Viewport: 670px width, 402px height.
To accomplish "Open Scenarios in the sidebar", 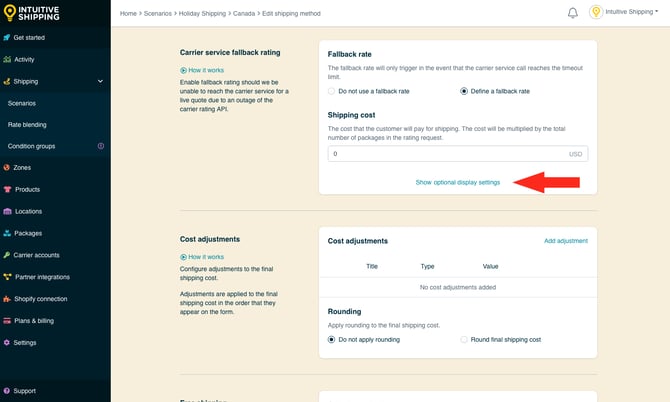I will tap(22, 103).
